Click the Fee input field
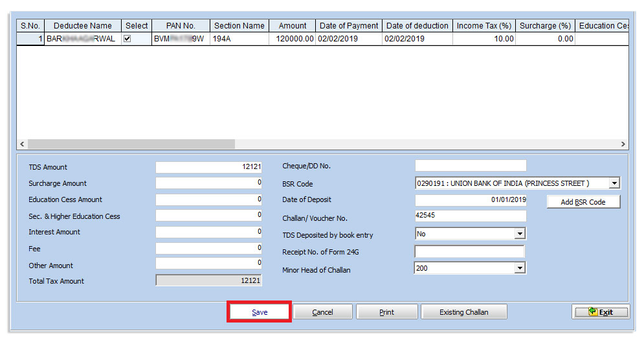Screen dimensions: 644x340 coord(208,248)
